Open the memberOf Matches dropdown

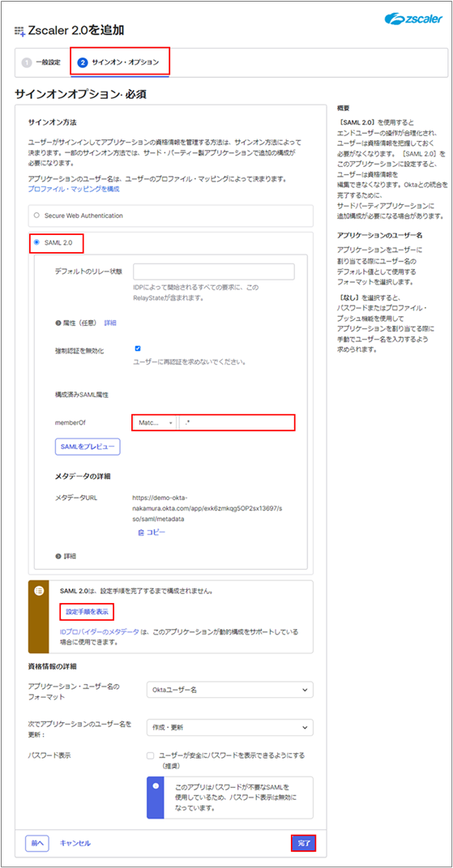point(155,422)
